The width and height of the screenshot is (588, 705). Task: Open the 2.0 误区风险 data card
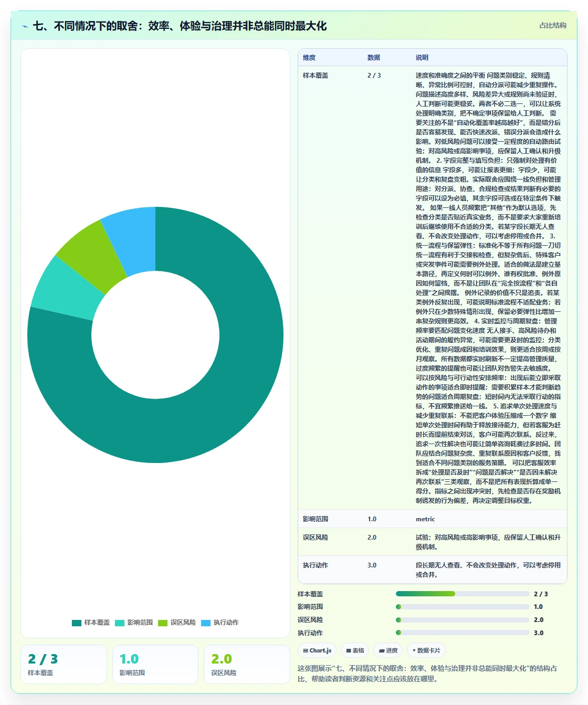click(247, 665)
